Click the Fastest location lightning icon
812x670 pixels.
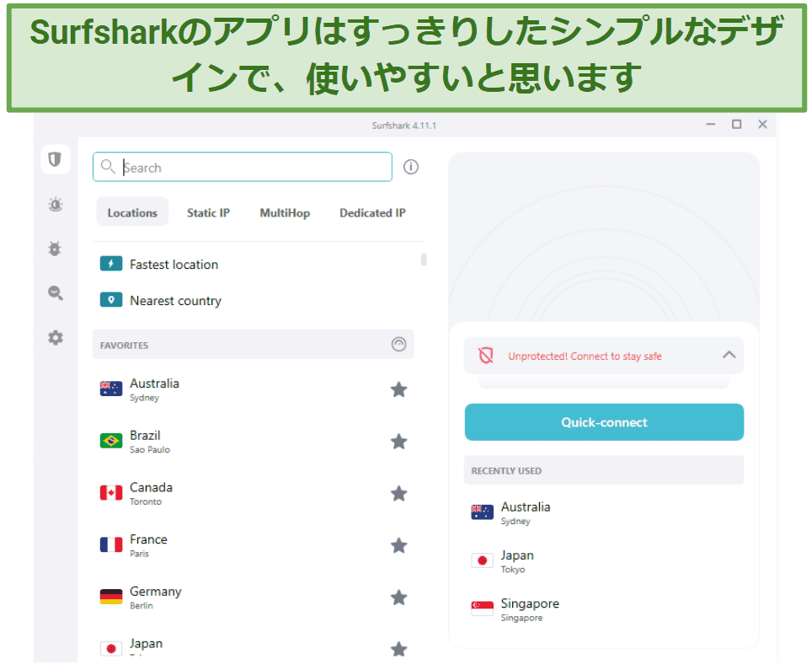[x=111, y=264]
